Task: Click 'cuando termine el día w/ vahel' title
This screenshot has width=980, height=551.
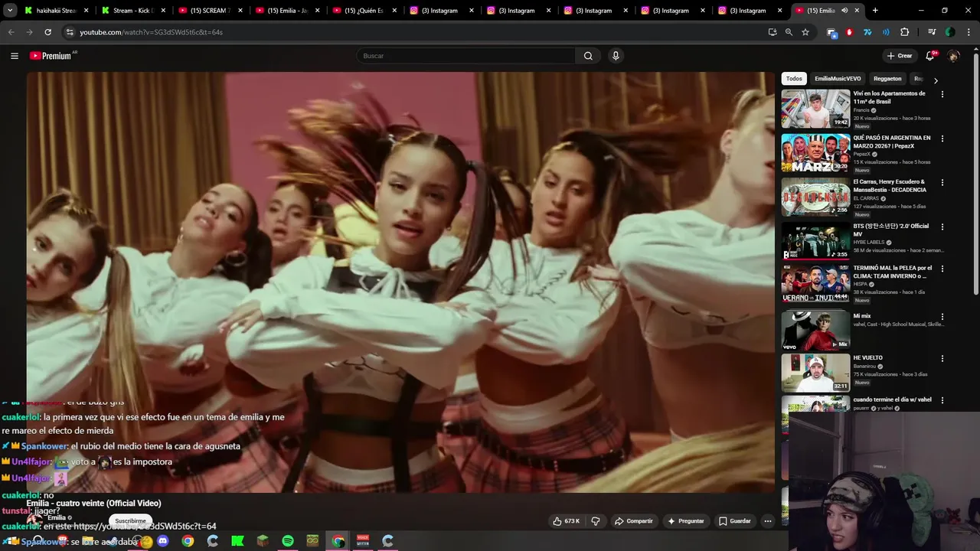Action: [x=892, y=399]
